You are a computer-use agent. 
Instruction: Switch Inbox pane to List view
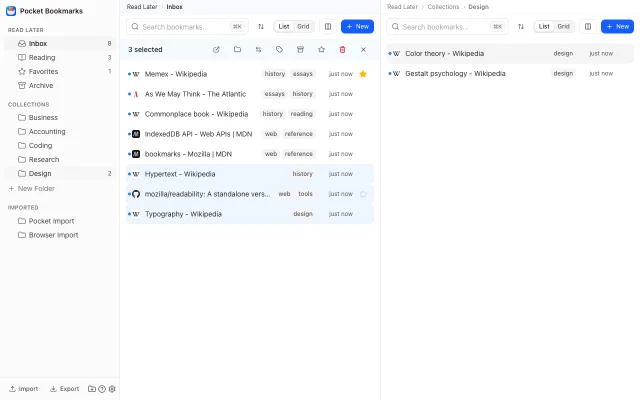pos(284,27)
